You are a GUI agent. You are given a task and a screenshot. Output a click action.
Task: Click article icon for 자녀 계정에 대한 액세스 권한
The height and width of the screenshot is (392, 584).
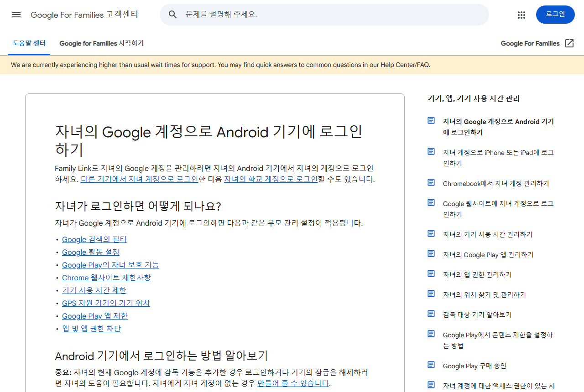click(x=431, y=385)
